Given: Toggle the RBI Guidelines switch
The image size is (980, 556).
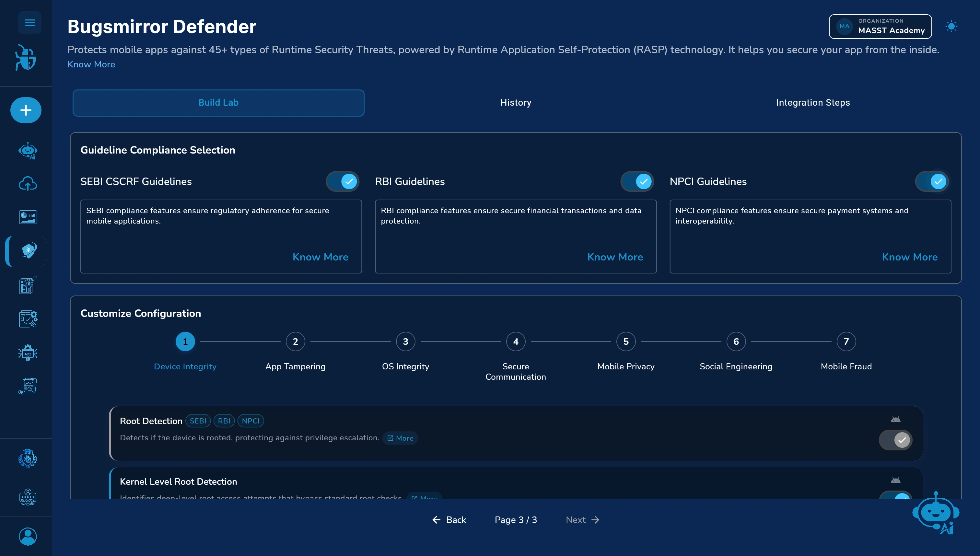Looking at the screenshot, I should pos(637,181).
